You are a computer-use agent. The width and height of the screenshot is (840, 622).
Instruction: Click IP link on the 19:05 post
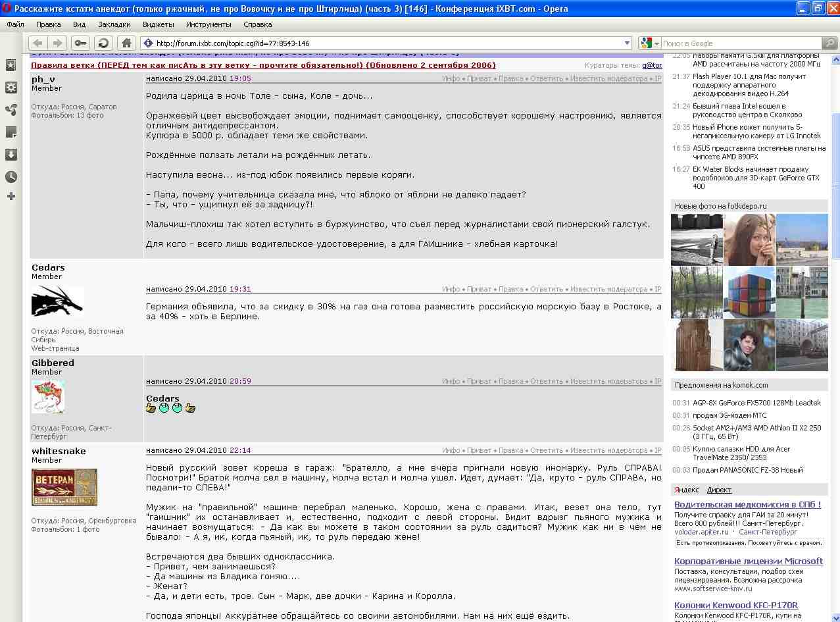point(658,78)
